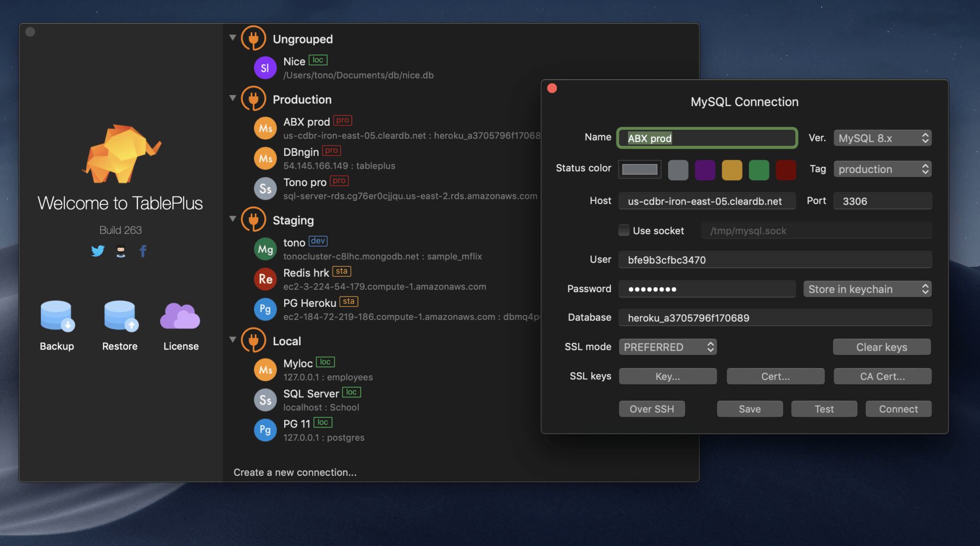Select the Redis hrk icon
Screen dimensions: 980x546
pyautogui.click(x=265, y=279)
